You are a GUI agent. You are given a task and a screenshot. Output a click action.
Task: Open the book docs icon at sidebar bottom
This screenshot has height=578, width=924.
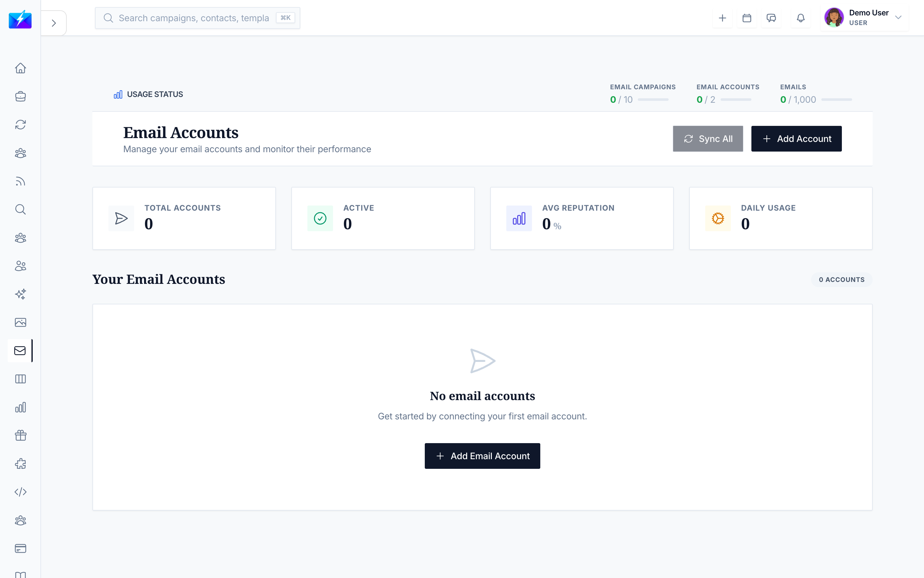[x=20, y=574]
